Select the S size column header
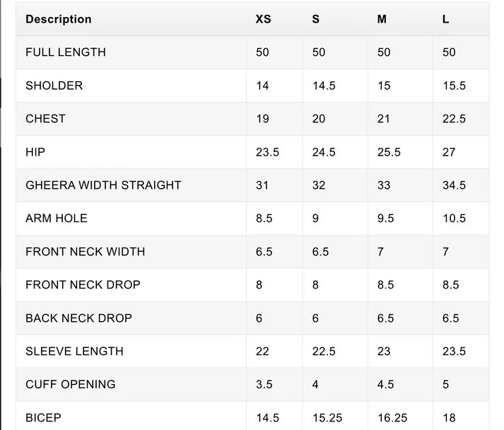Screen dimensions: 504x430 point(316,19)
